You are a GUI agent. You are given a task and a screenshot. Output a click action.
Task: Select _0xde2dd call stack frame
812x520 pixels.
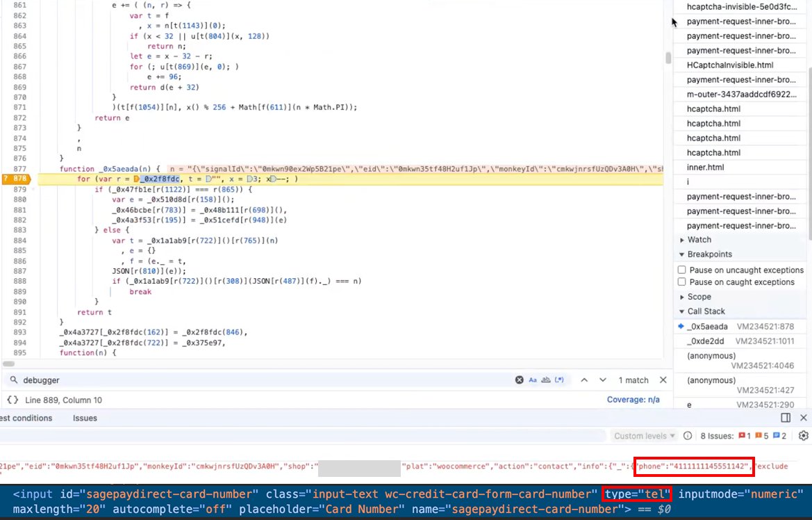coord(740,341)
